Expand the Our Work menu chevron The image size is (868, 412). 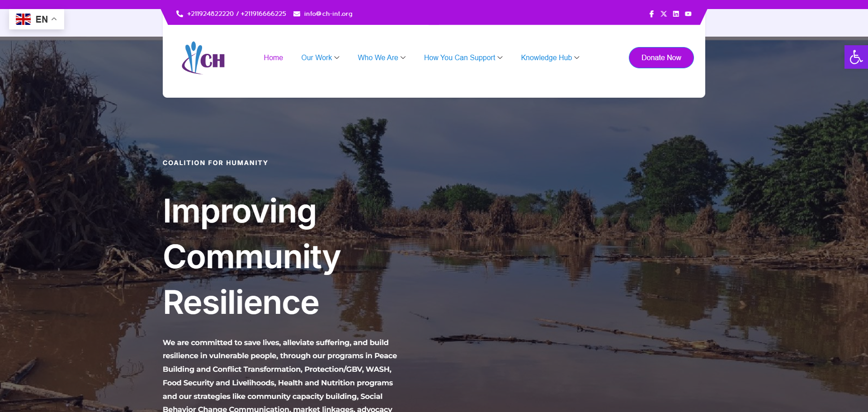(x=337, y=58)
